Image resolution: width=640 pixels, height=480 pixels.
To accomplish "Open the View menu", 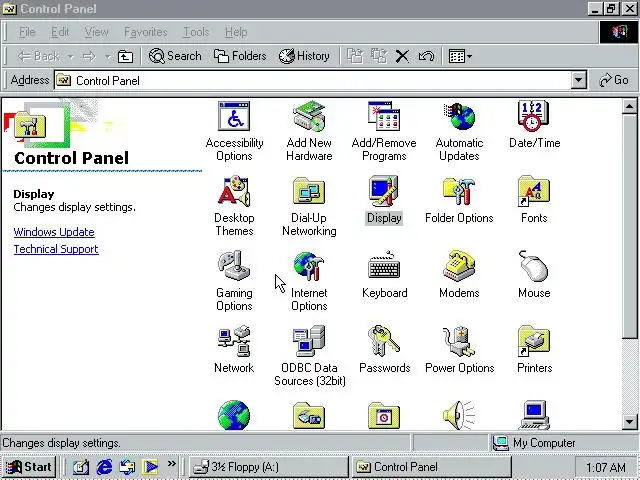I will pyautogui.click(x=96, y=32).
